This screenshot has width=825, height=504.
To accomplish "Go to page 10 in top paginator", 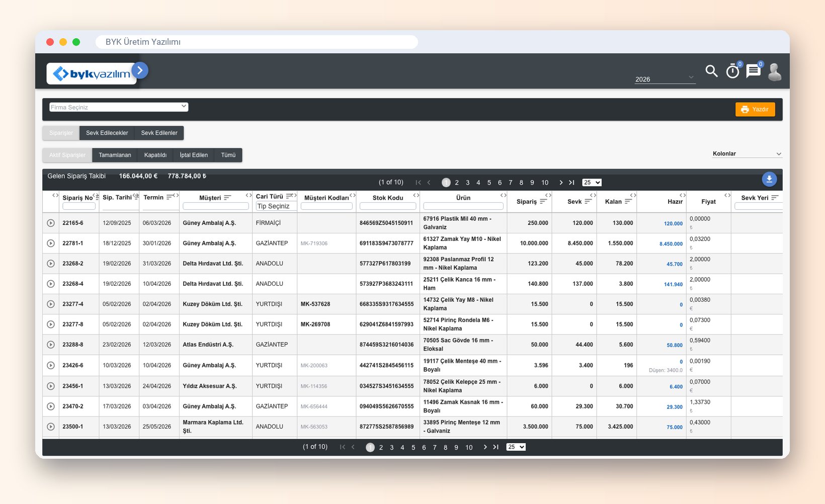I will (x=545, y=183).
